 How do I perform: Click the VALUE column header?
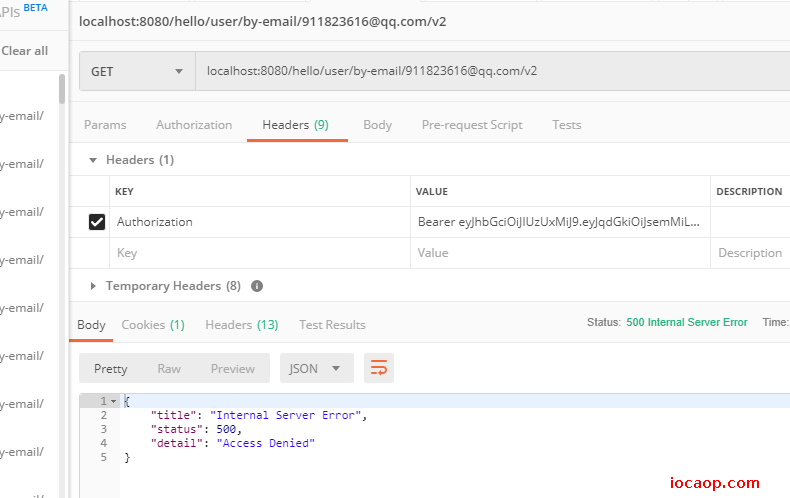[432, 192]
